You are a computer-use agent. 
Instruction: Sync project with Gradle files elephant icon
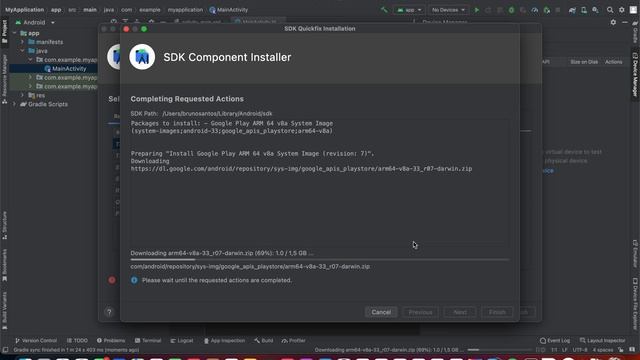tap(572, 10)
